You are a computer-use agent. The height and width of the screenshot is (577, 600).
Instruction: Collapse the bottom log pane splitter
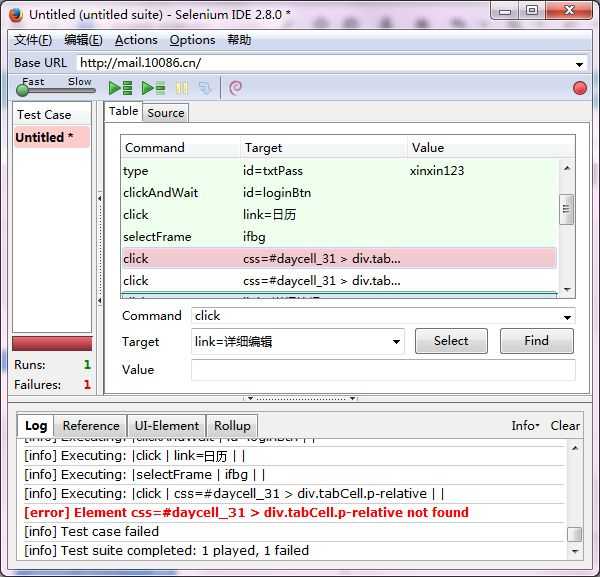click(300, 398)
